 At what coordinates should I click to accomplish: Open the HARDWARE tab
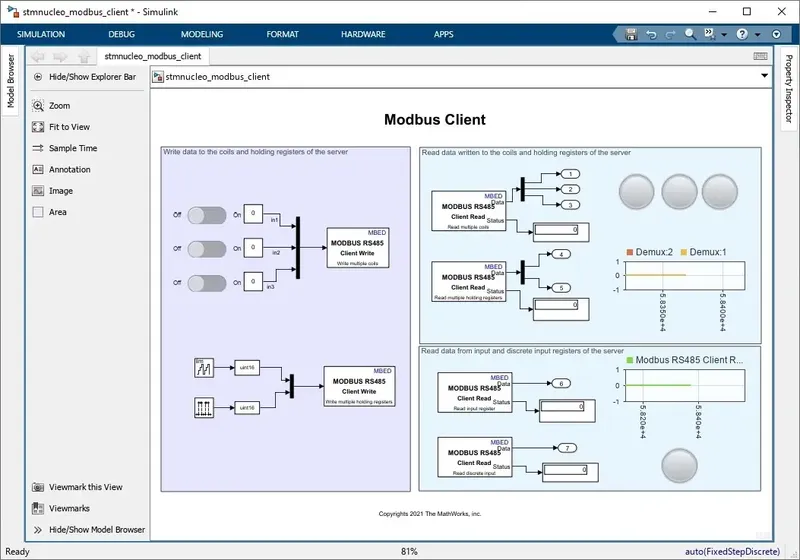coord(363,34)
